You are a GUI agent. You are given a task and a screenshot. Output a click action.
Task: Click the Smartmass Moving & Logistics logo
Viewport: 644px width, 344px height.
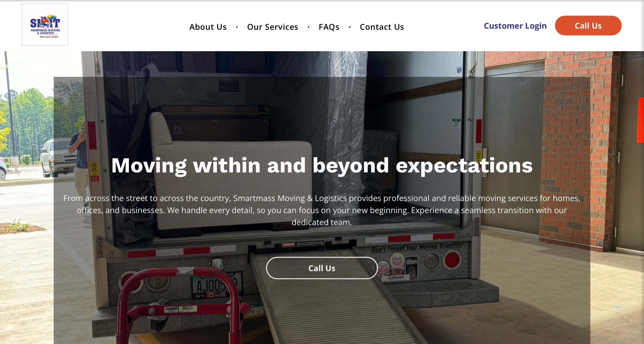pos(45,25)
